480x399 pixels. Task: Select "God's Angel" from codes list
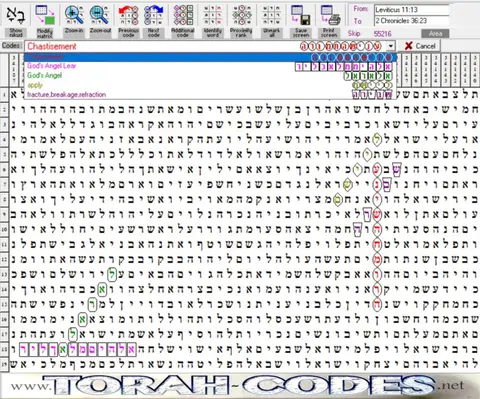pos(210,75)
